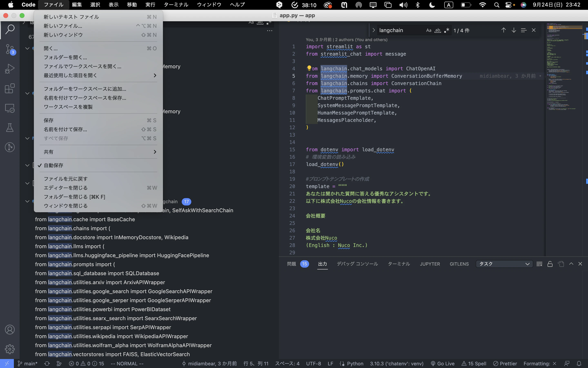
Task: Open the 編集 menu in menu bar
Action: (x=77, y=5)
